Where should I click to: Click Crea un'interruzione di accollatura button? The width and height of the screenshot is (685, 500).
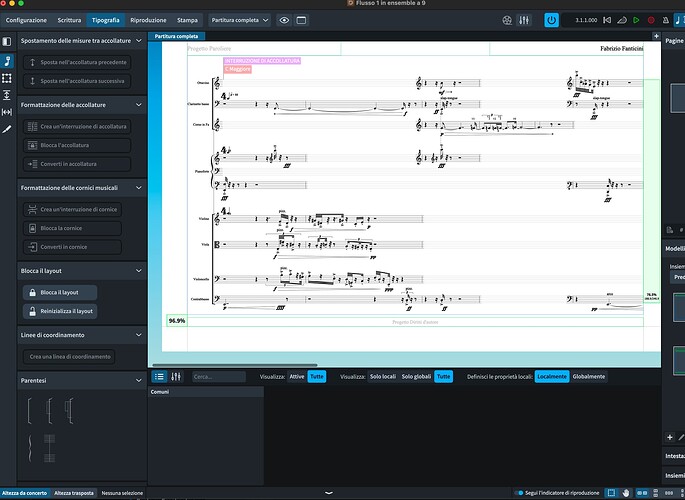pyautogui.click(x=77, y=126)
